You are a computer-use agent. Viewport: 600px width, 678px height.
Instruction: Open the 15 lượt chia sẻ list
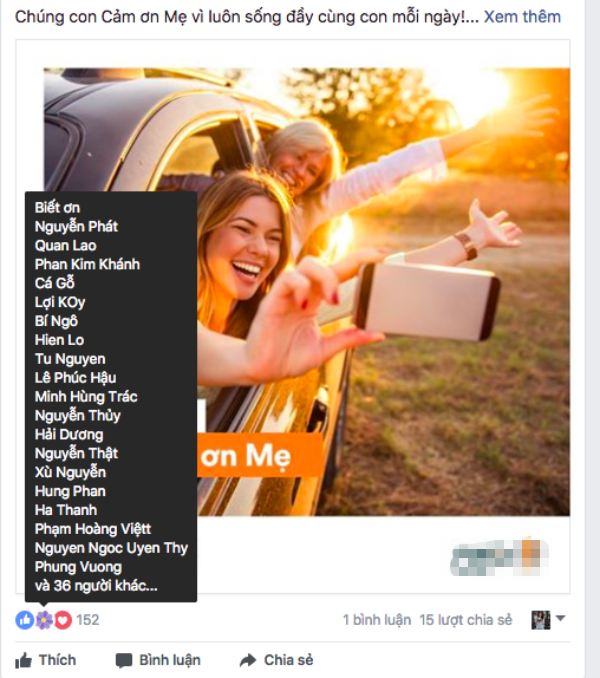pos(466,620)
